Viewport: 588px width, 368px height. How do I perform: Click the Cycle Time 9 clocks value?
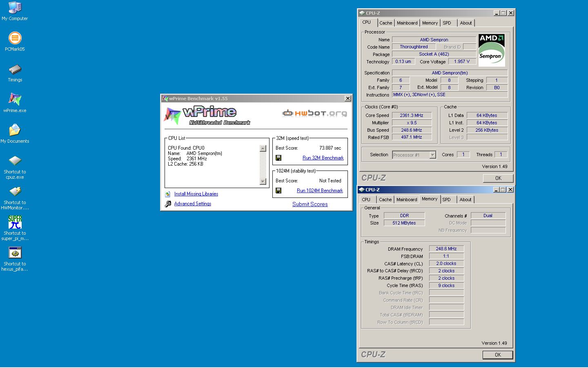pos(446,285)
